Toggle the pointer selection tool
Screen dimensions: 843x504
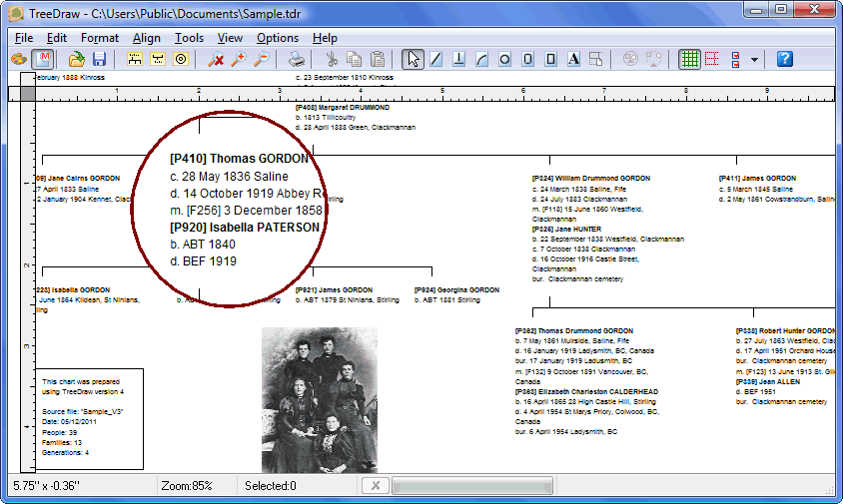coord(413,59)
